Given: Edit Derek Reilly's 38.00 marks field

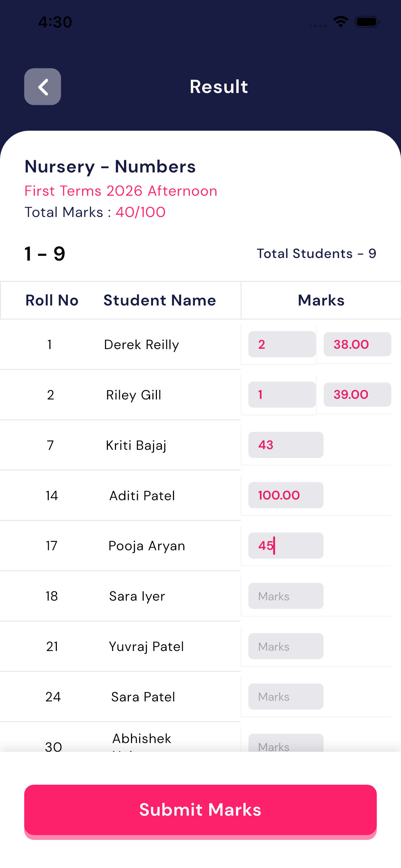Looking at the screenshot, I should click(357, 344).
